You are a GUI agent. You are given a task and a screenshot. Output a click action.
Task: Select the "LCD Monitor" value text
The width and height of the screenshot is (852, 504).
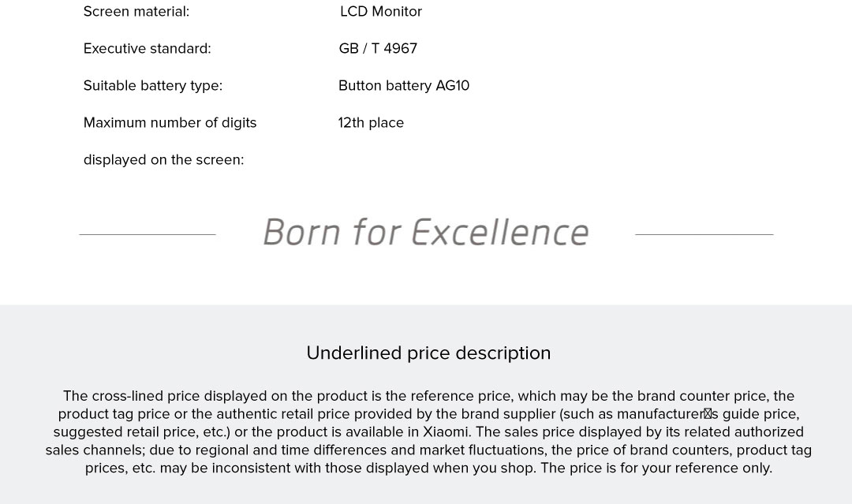tap(381, 12)
